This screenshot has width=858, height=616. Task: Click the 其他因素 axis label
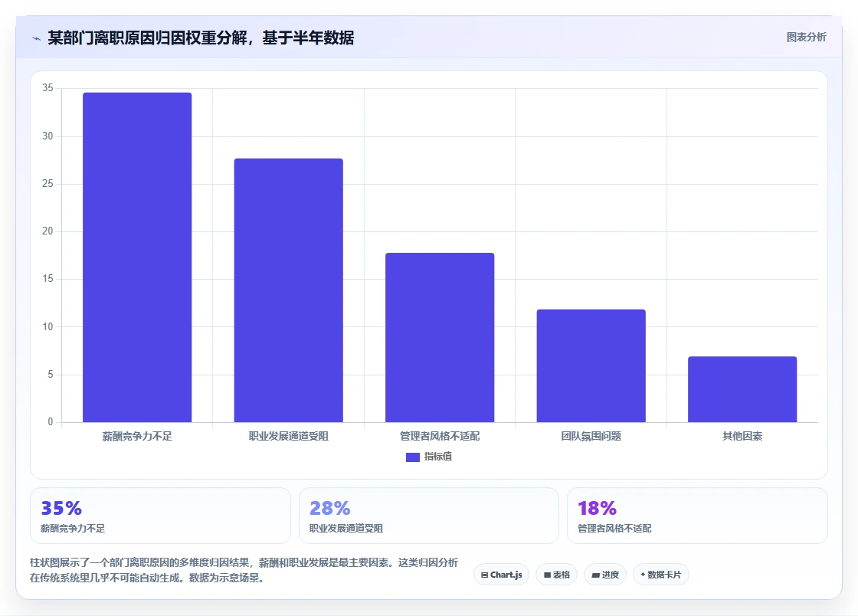pos(742,436)
